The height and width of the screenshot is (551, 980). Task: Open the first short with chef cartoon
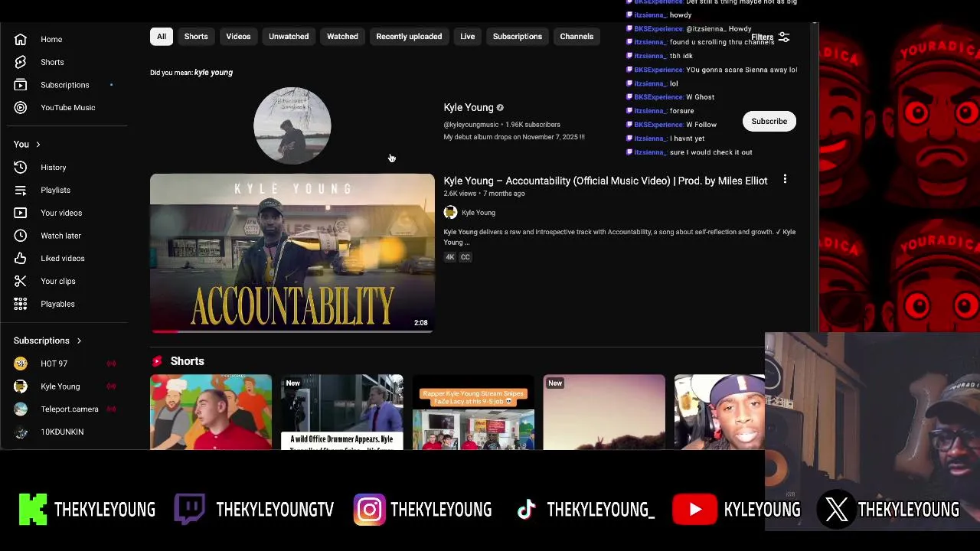[x=211, y=412]
